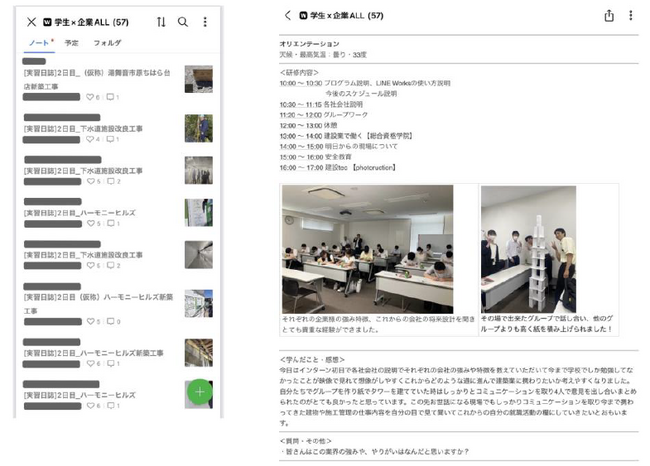Open the note detail three-dot menu

pyautogui.click(x=631, y=16)
